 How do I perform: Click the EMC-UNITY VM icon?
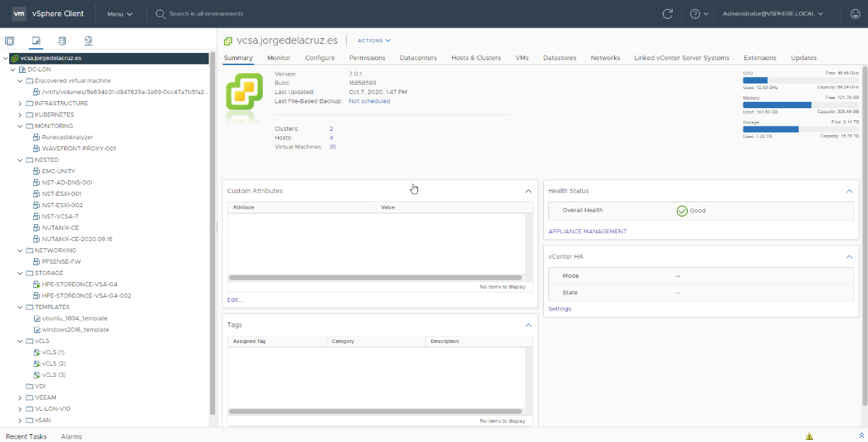[37, 171]
